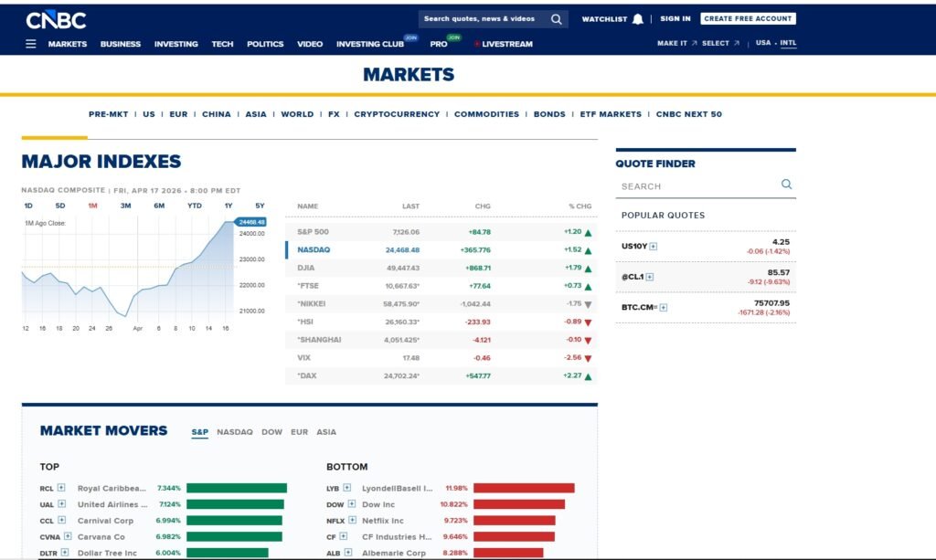Viewport: 936px width, 560px height.
Task: Click the watchlist bell icon
Action: [637, 19]
